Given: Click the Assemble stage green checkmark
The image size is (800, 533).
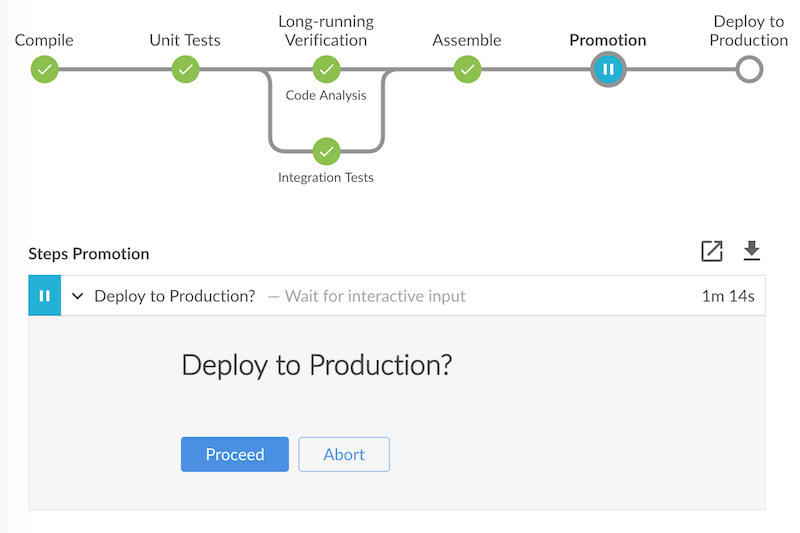Looking at the screenshot, I should pos(467,69).
